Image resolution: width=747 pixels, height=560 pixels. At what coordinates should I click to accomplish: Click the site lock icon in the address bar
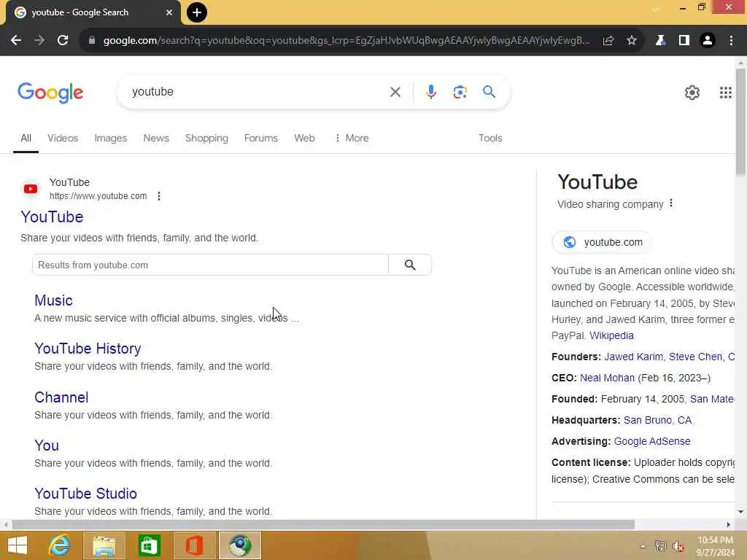click(x=92, y=41)
